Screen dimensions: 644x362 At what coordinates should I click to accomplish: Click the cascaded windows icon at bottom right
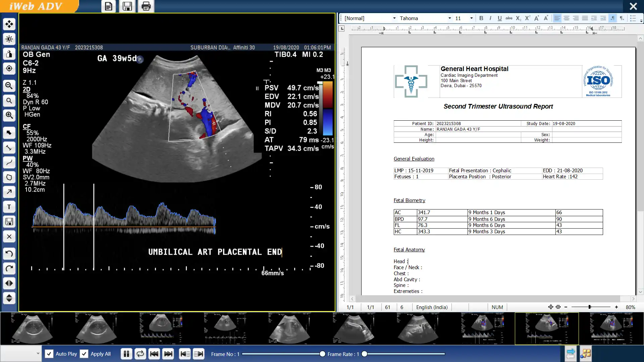(586, 354)
